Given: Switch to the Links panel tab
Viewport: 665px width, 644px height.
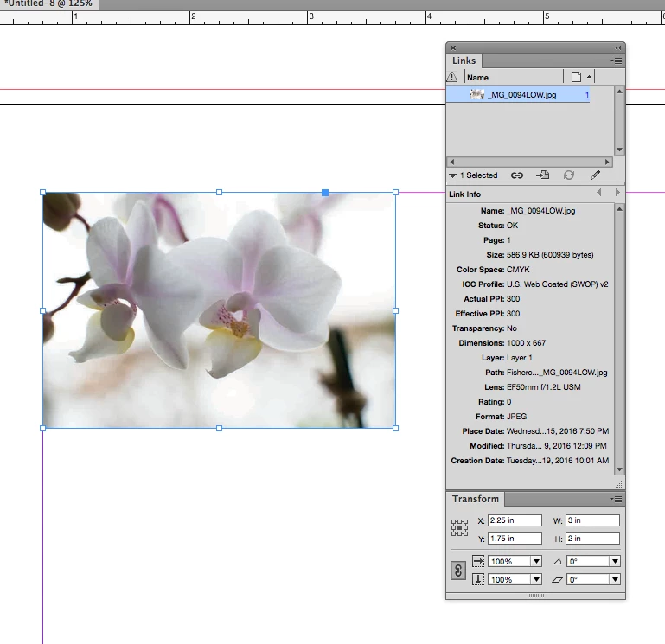Looking at the screenshot, I should (464, 61).
